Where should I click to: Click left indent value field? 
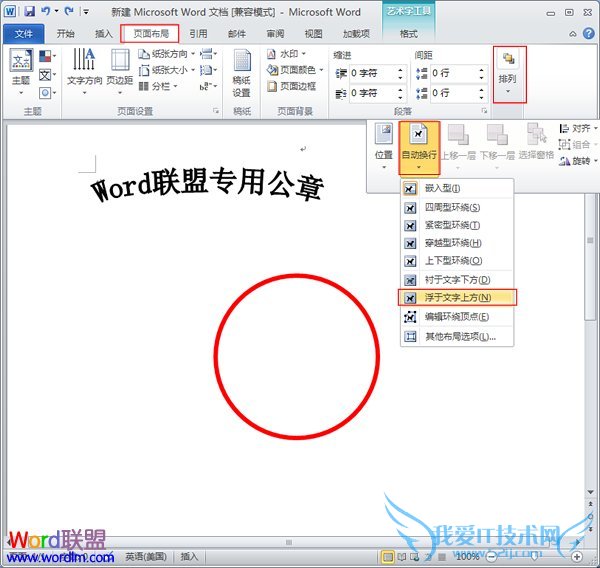pyautogui.click(x=372, y=73)
